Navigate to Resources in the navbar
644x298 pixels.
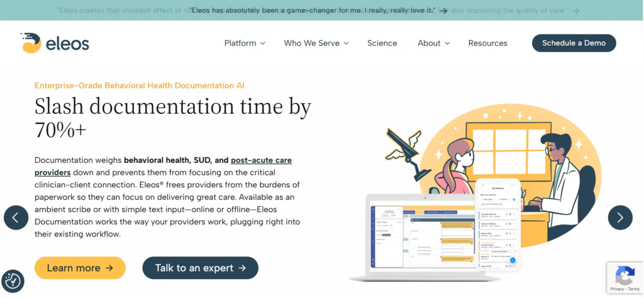pos(487,43)
